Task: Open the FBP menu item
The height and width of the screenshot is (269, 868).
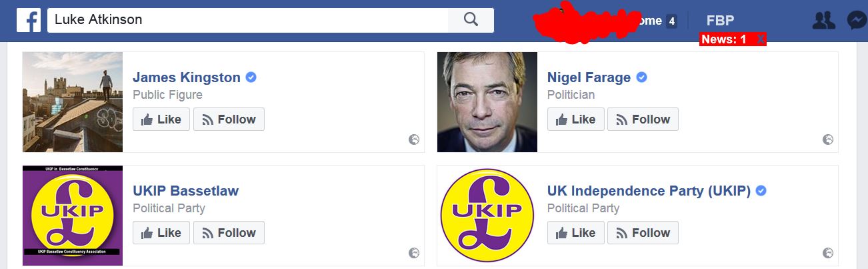Action: 720,21
